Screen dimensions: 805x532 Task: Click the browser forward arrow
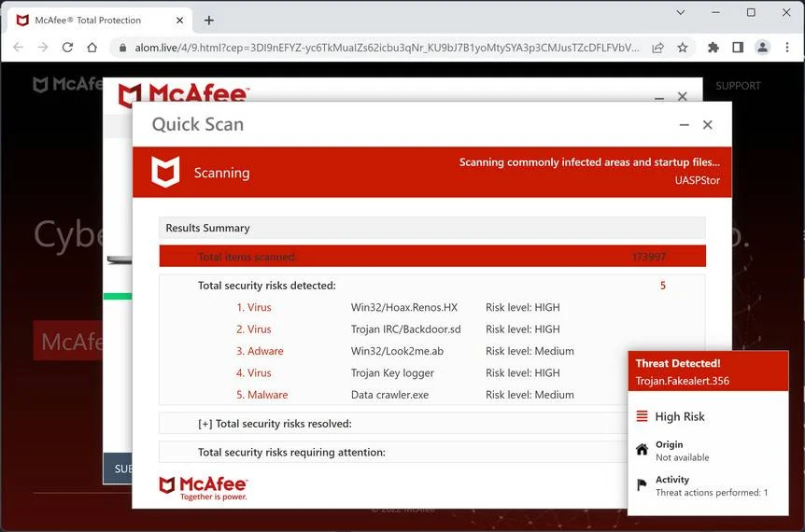pos(43,48)
